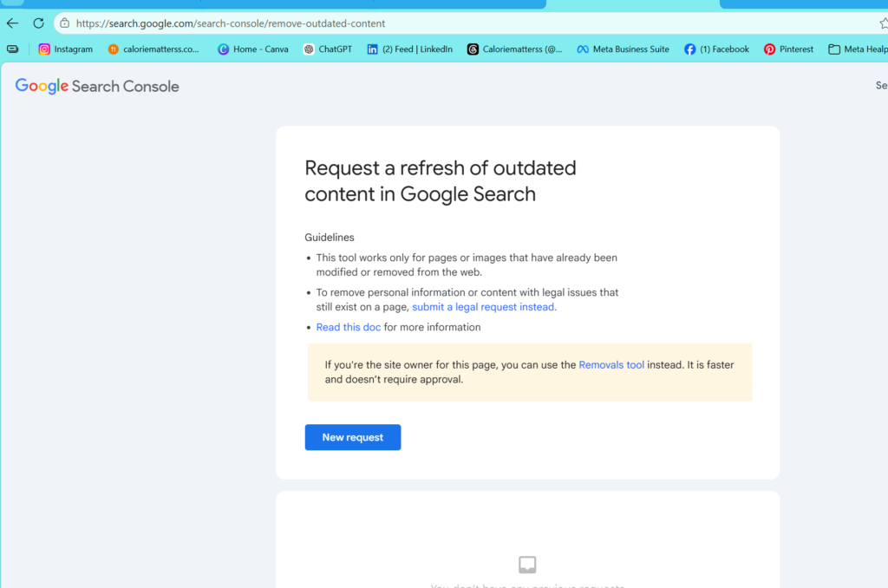Open the Pinterest bookmark
This screenshot has width=888, height=588.
(788, 49)
